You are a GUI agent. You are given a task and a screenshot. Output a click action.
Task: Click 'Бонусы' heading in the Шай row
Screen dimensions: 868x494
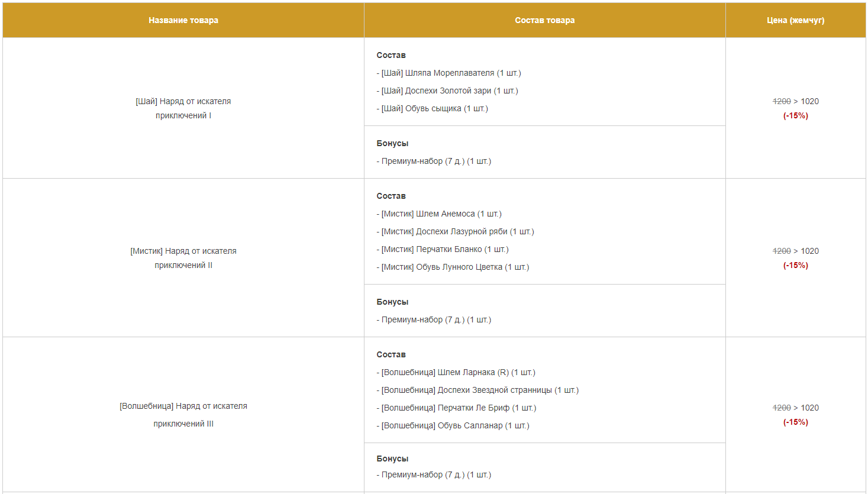392,143
